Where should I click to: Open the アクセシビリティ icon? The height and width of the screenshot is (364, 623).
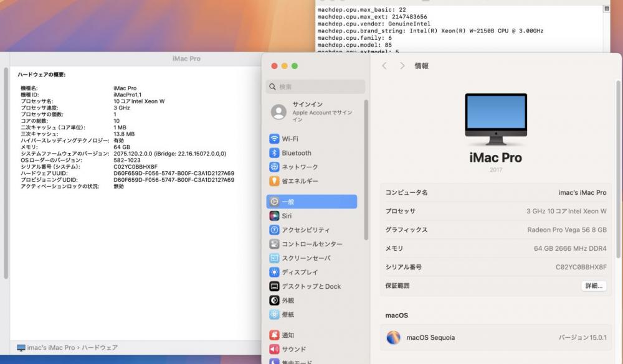(x=274, y=230)
